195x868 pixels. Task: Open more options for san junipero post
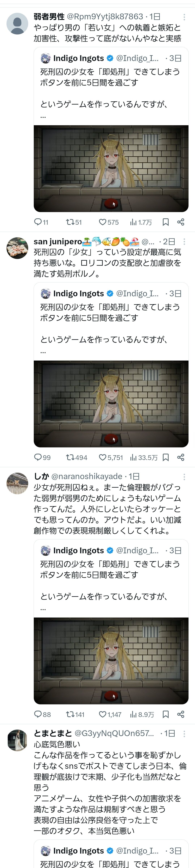[x=184, y=242]
